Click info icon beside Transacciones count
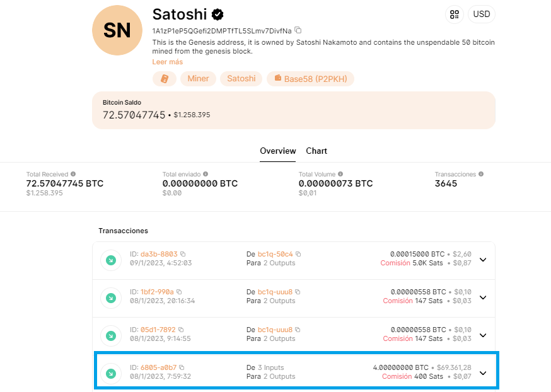 click(x=481, y=174)
